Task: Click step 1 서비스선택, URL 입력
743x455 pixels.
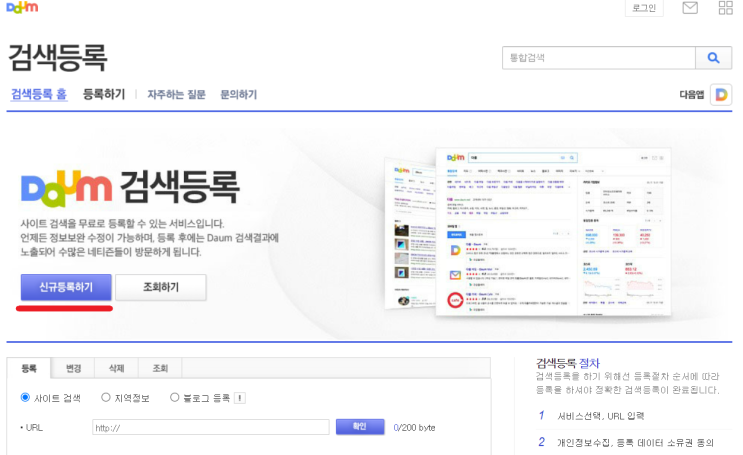Action: pos(600,416)
